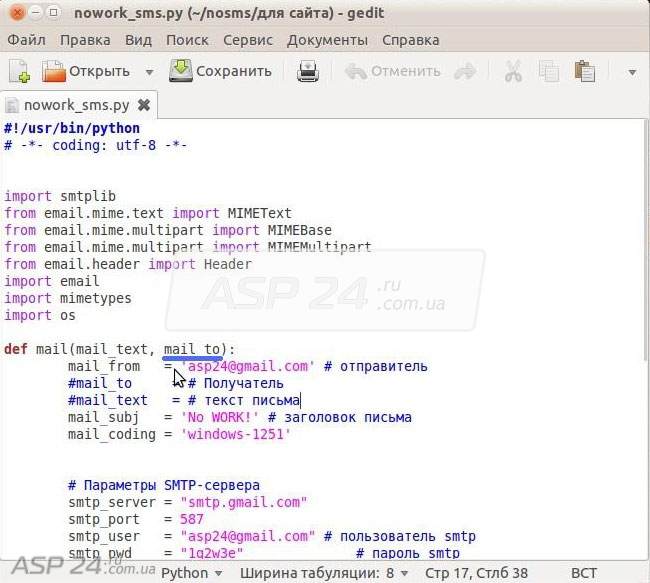Open the Сервис menu
The width and height of the screenshot is (650, 583).
tap(247, 40)
